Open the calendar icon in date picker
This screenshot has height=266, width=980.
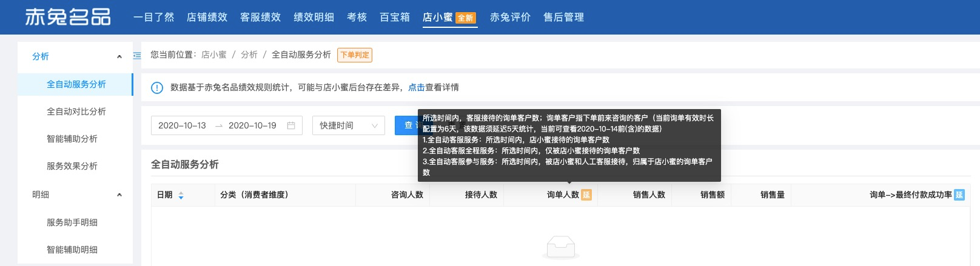[291, 125]
